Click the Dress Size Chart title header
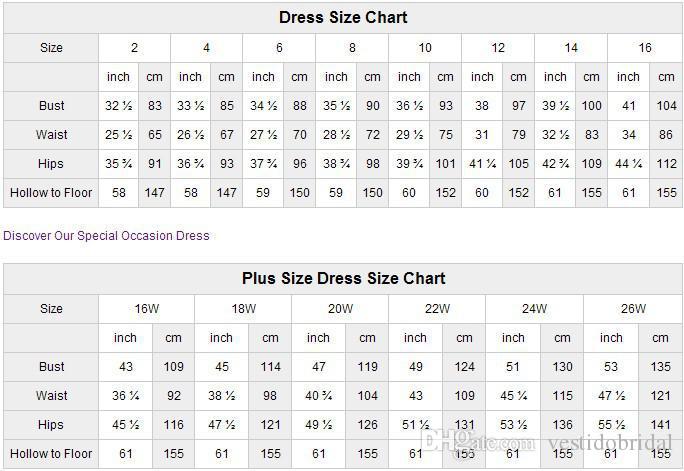This screenshot has height=471, width=684. [x=343, y=18]
